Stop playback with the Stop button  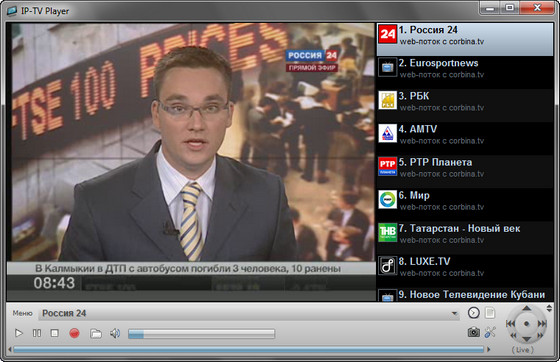[55, 333]
